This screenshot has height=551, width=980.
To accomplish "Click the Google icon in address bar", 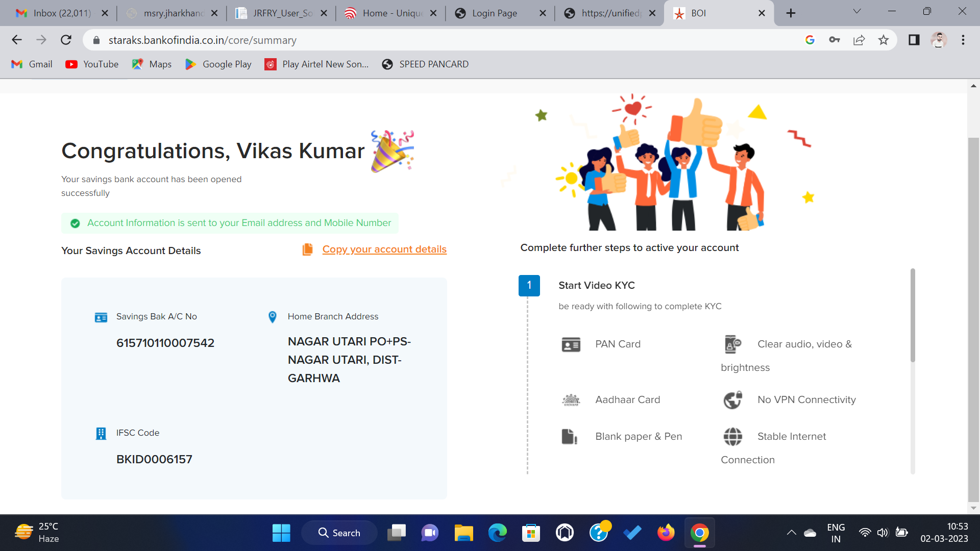I will [x=810, y=40].
